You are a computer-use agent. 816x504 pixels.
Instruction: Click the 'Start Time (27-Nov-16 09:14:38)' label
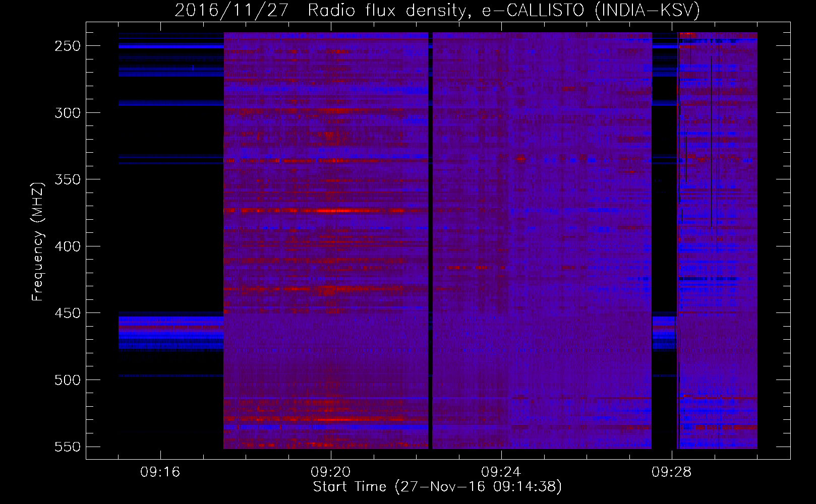pos(437,487)
